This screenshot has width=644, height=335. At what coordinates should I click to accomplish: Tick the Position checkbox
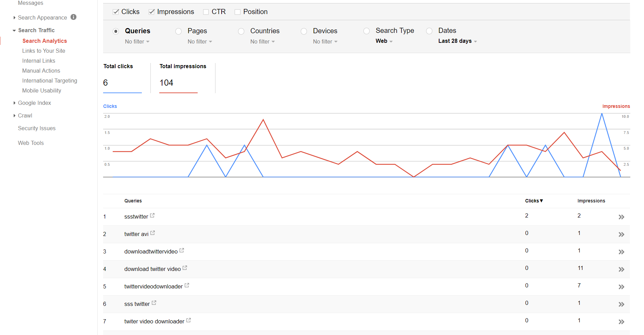(237, 12)
